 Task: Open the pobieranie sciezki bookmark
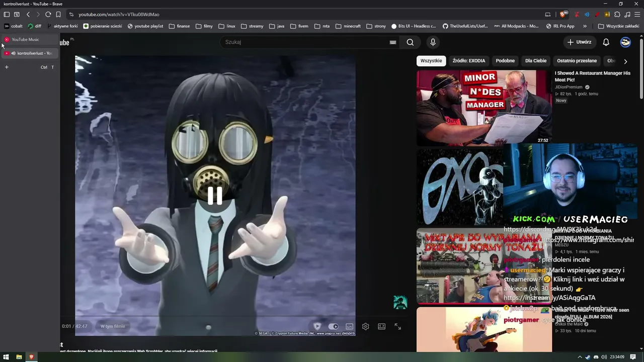[x=103, y=26]
